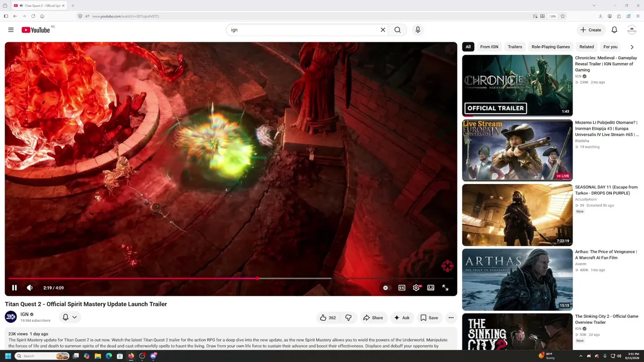644x362 pixels.
Task: Open the Arthas fan film thumbnail
Action: click(x=517, y=280)
